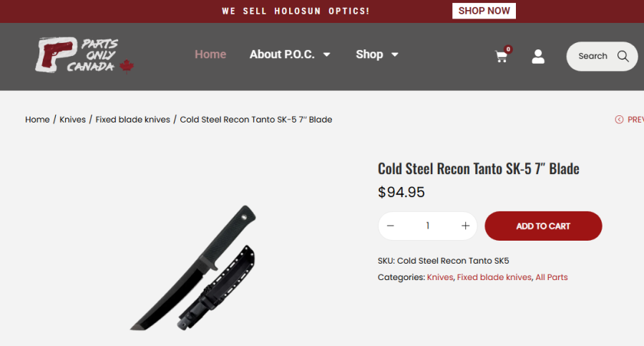Decrease quantity with the minus icon
The image size is (644, 346).
pyautogui.click(x=390, y=226)
